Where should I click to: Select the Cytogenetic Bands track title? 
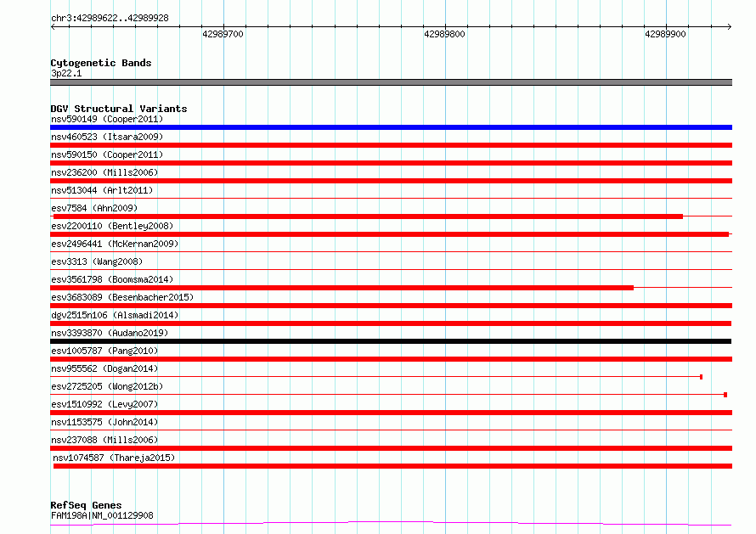[101, 63]
